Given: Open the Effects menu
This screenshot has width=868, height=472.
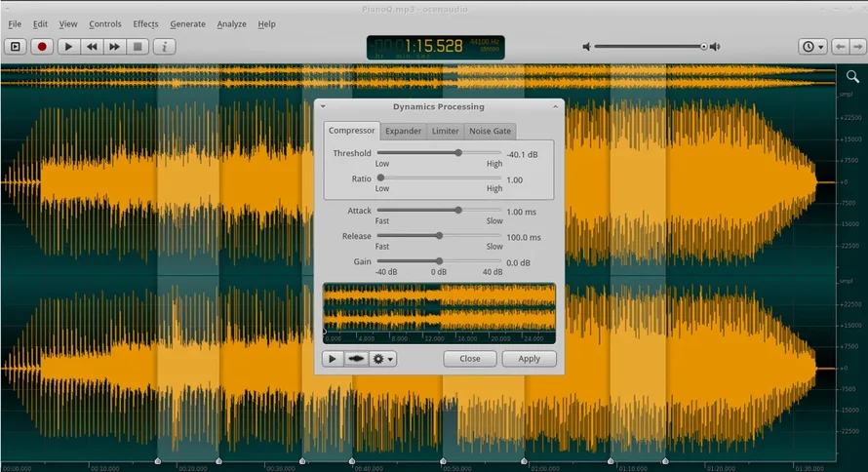Looking at the screenshot, I should [145, 23].
